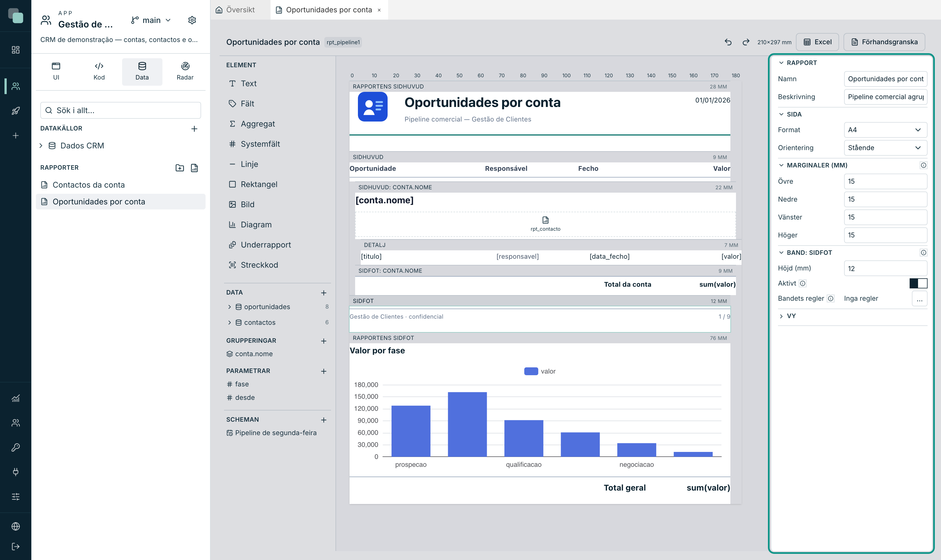Image resolution: width=941 pixels, height=560 pixels.
Task: Add a new data source with plus icon
Action: coord(194,129)
